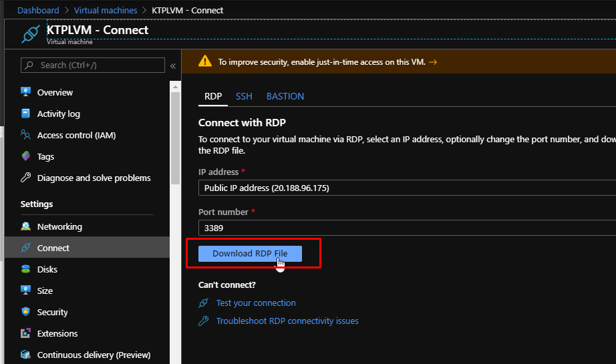Go to Virtual machines breadcrumb link

(106, 10)
